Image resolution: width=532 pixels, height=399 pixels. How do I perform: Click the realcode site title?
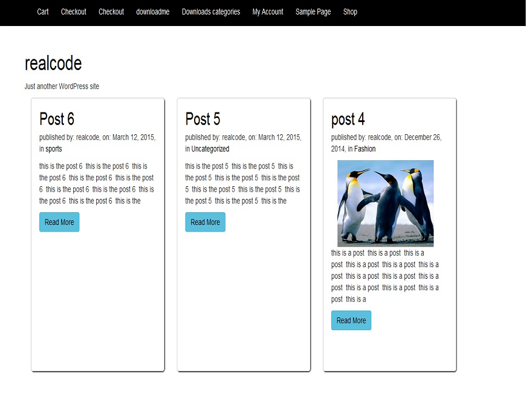click(53, 63)
